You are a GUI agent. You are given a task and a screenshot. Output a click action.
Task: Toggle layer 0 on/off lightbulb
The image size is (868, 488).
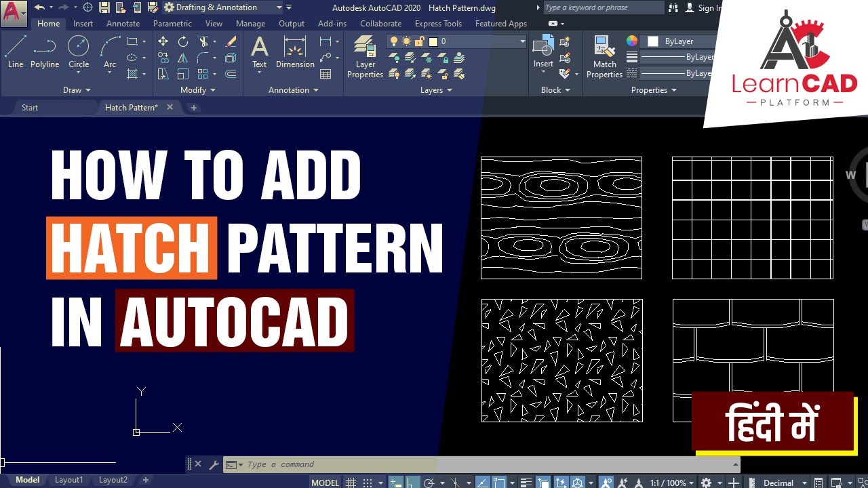pos(394,41)
